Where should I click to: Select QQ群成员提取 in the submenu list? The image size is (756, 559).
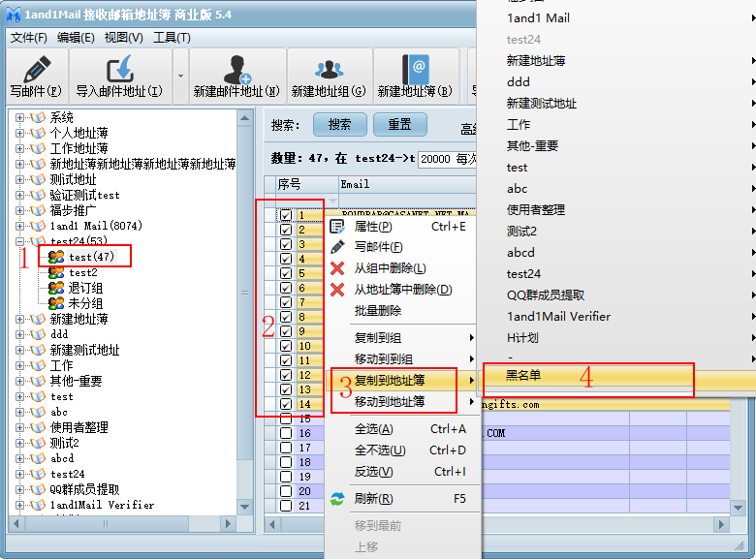pos(546,295)
